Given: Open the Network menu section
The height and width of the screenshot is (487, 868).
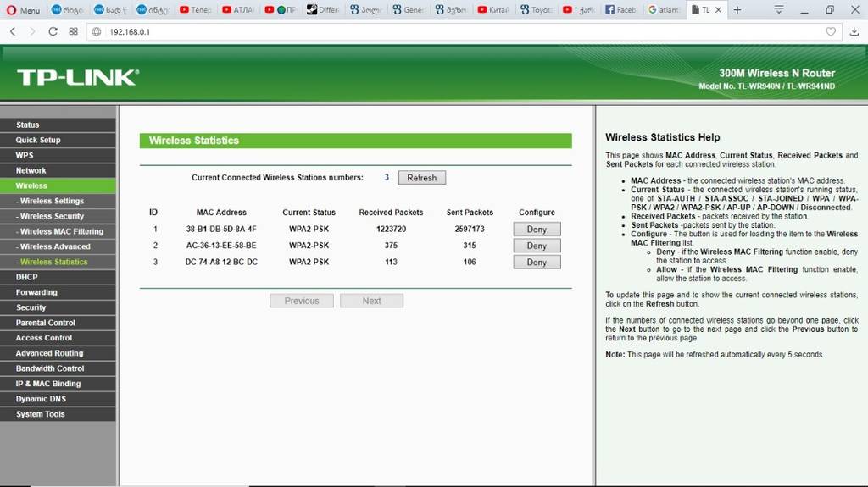Looking at the screenshot, I should pos(58,170).
